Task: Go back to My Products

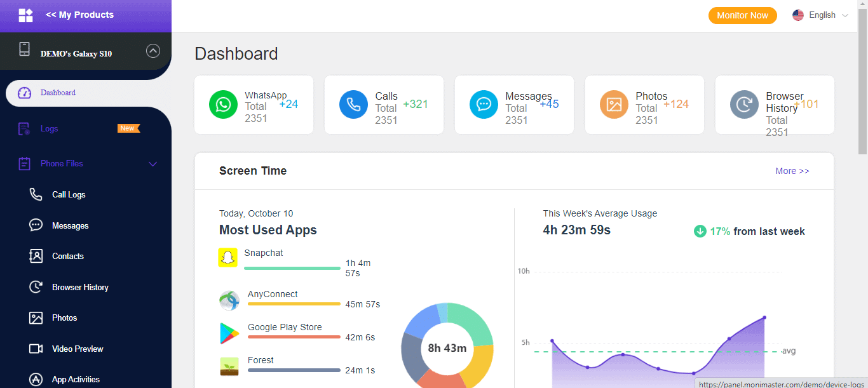Action: [79, 15]
